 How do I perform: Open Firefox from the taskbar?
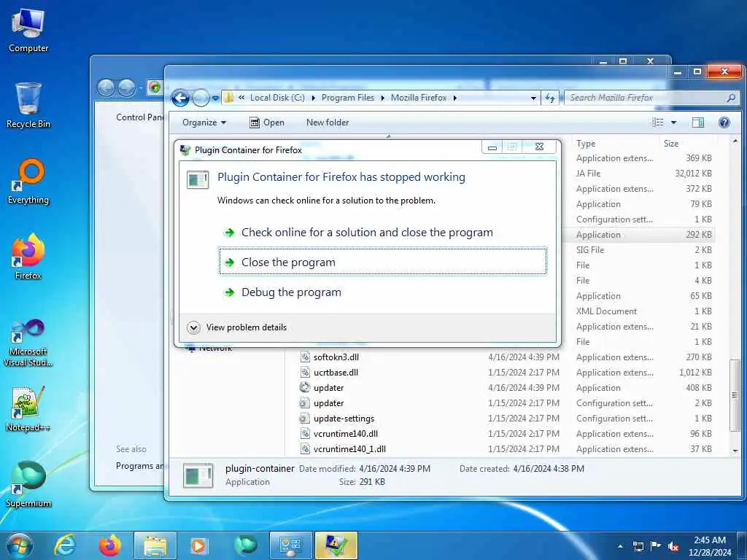(109, 545)
